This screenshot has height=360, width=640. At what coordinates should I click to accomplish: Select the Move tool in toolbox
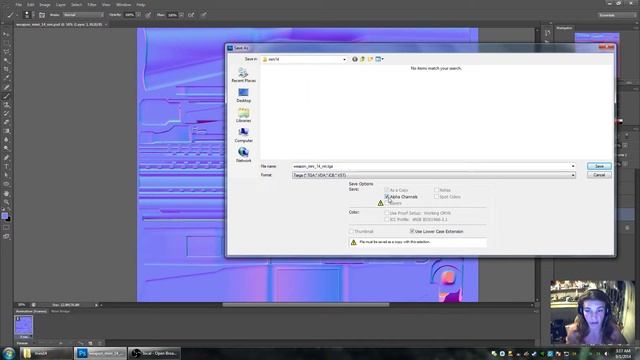[6, 34]
